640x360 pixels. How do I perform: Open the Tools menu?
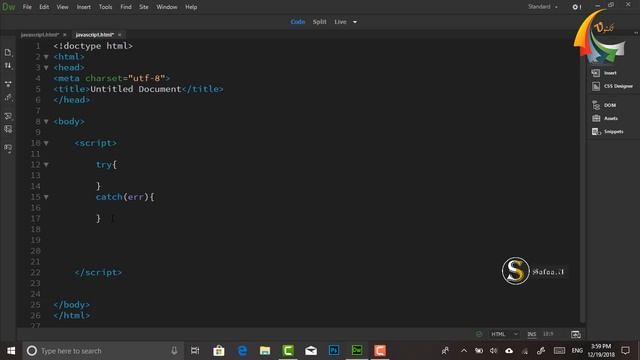(105, 7)
